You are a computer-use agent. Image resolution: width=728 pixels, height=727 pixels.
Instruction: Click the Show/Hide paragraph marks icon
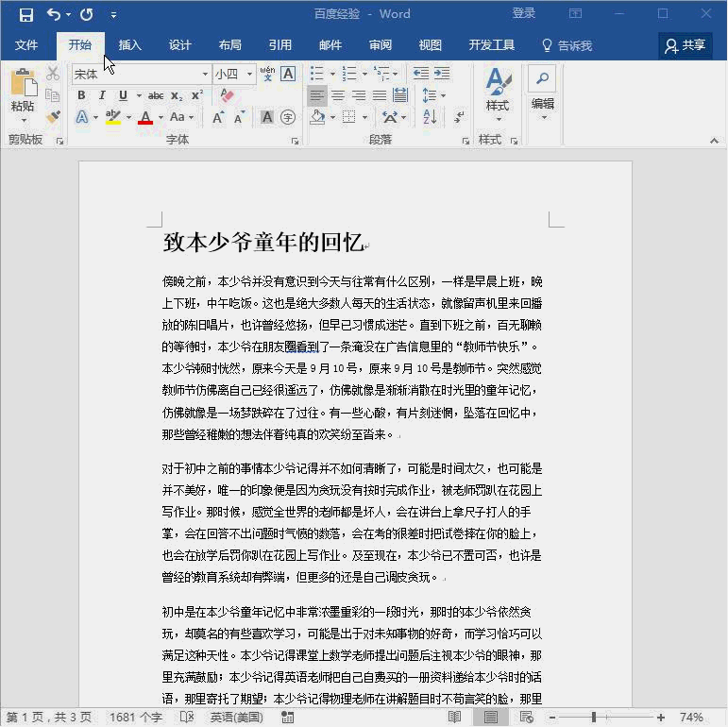coord(459,117)
